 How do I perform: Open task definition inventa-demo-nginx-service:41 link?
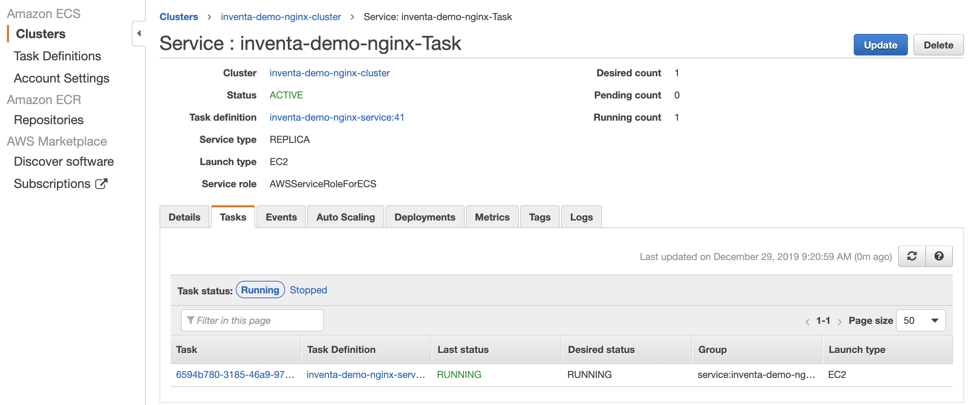tap(337, 117)
